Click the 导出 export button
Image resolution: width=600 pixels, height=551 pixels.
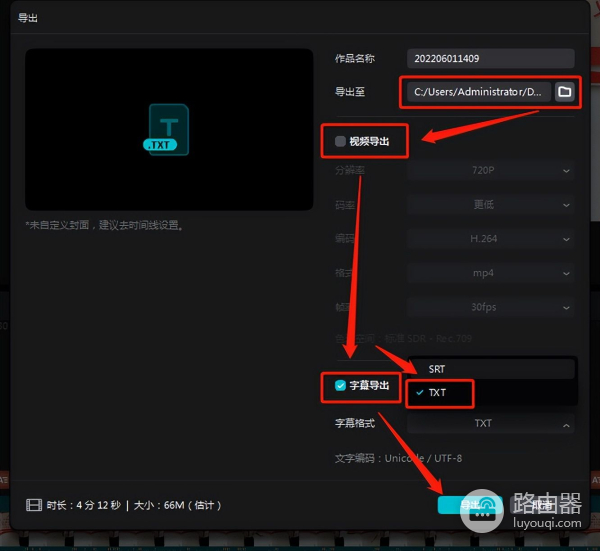point(470,505)
